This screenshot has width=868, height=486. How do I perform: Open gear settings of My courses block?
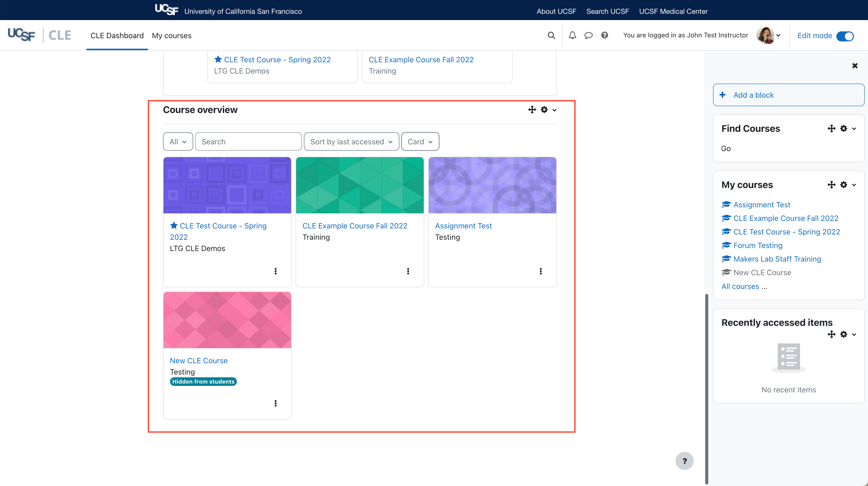coord(844,185)
